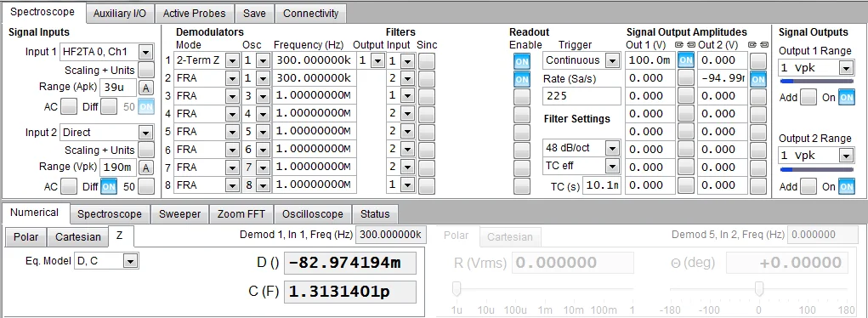Screen dimensions: 868x318
Task: Click the Output 1 Range level bar
Action: tap(816, 82)
